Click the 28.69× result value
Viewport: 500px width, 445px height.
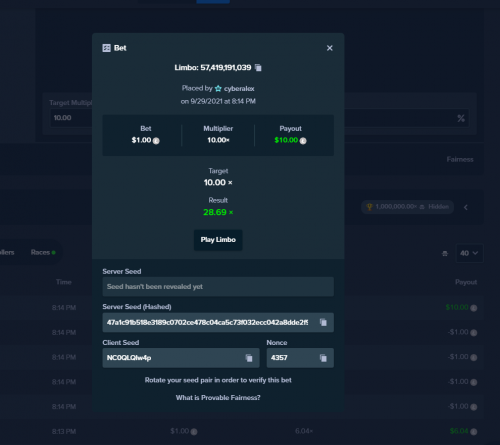tap(218, 212)
